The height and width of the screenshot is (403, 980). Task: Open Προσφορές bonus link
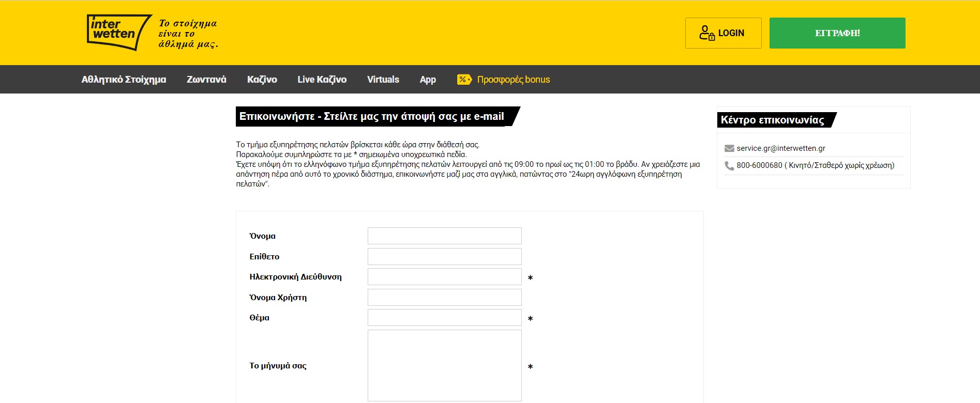click(x=513, y=80)
